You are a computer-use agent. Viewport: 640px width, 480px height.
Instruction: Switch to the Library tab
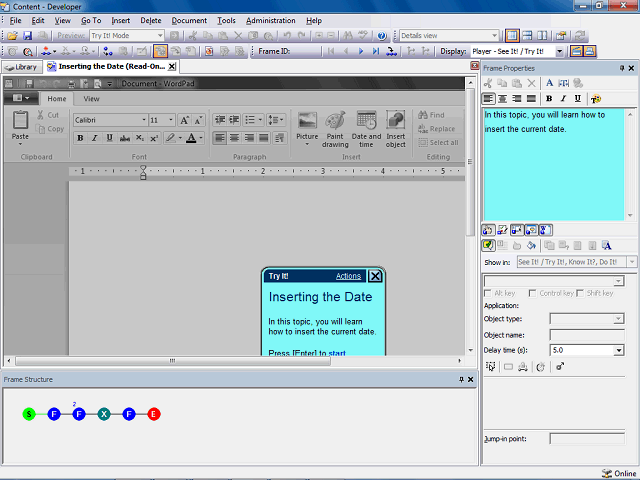(x=22, y=67)
